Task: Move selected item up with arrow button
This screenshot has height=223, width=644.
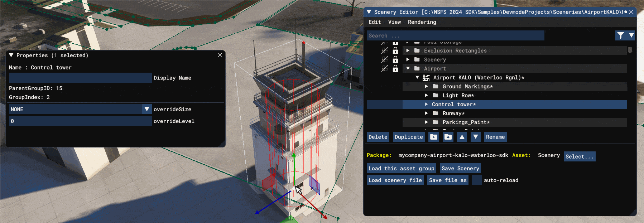Action: pyautogui.click(x=462, y=137)
